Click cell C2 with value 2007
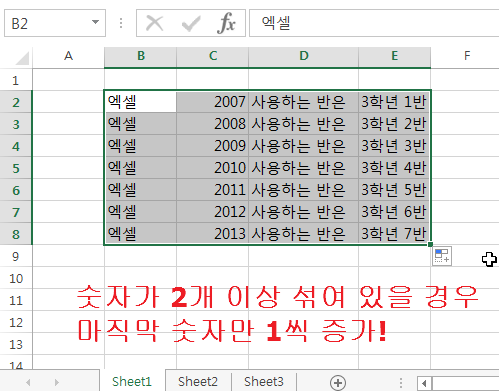 213,102
